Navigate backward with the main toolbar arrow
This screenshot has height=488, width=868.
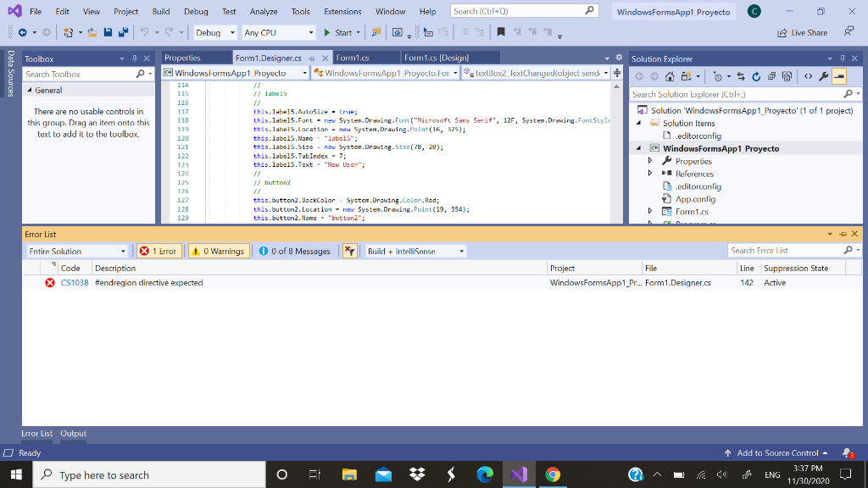[23, 33]
